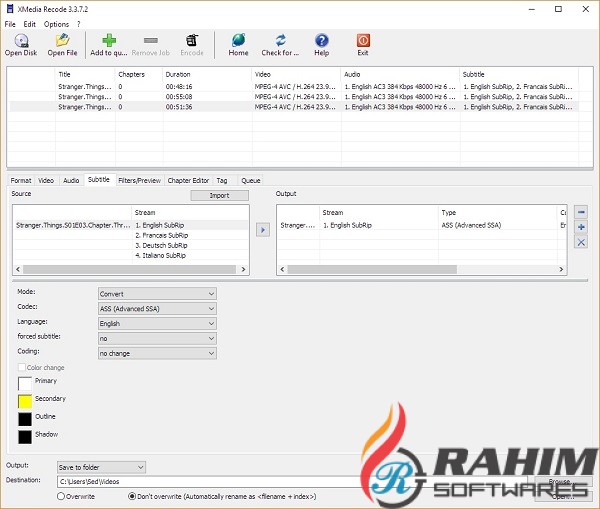Open the Output Save to folder dropdown

pos(101,467)
